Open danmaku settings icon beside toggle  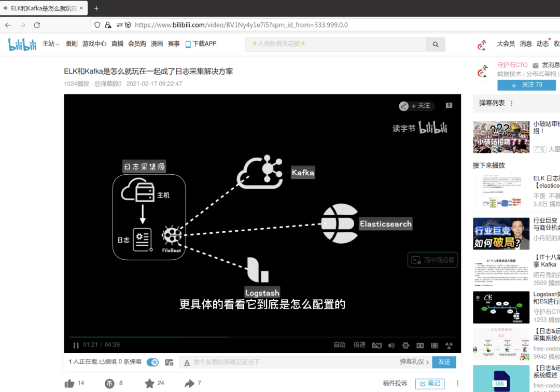click(x=169, y=362)
